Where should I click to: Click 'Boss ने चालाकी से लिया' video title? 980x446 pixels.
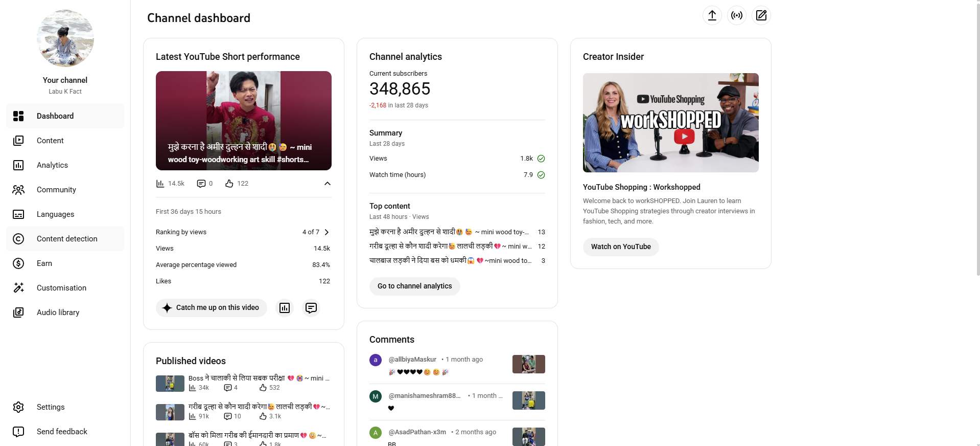[x=259, y=378]
